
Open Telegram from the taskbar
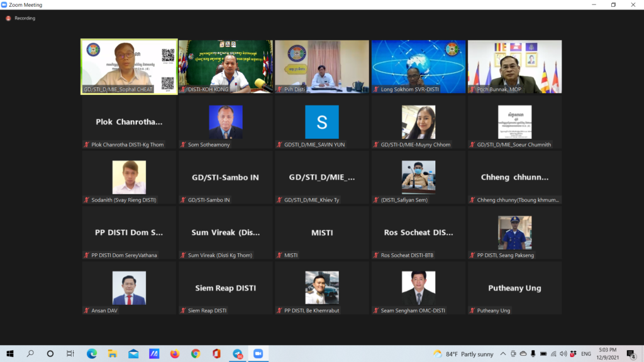point(237,354)
